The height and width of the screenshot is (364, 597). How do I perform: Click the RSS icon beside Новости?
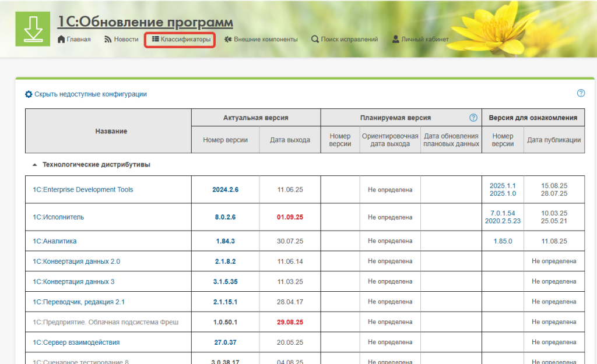(x=108, y=40)
